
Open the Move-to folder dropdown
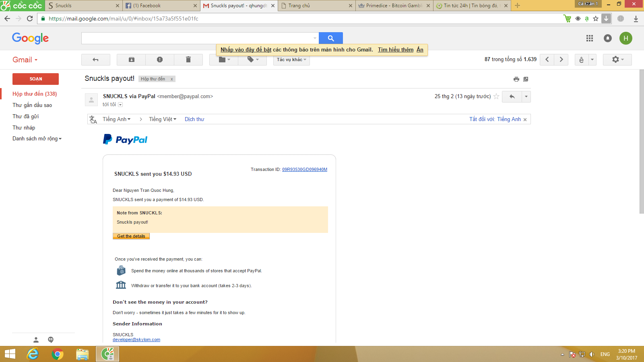224,60
